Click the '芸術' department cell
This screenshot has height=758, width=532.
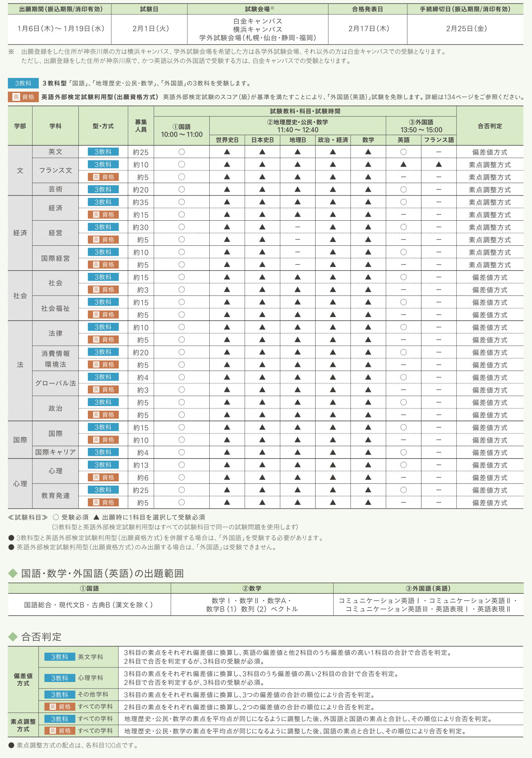[55, 189]
